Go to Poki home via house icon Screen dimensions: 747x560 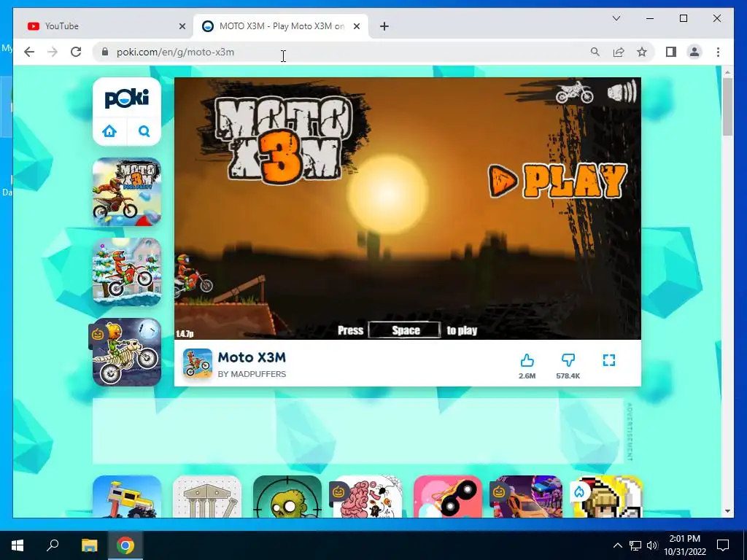109,131
